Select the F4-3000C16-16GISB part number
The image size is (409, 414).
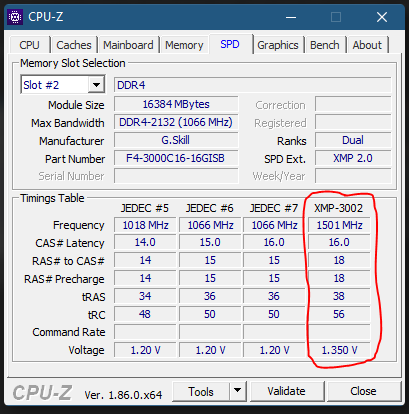176,158
